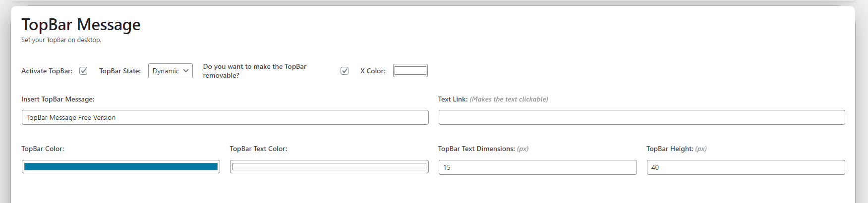
Task: Click the "TopBar Color:" label
Action: pos(43,149)
